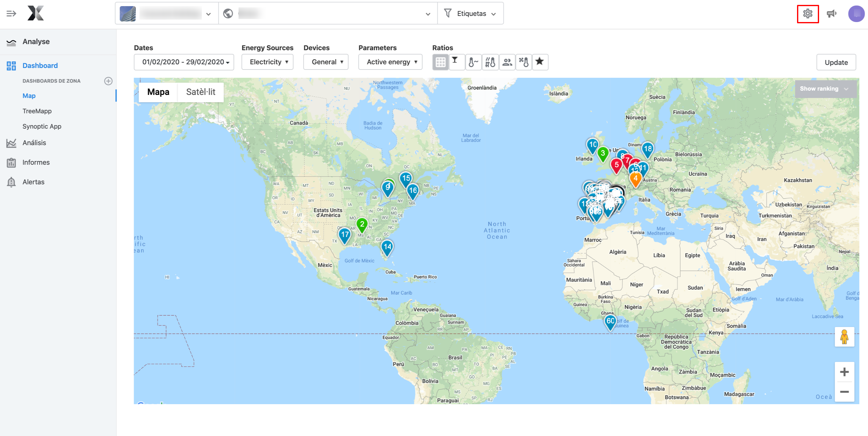The image size is (868, 436).
Task: Click map marker number 18
Action: (647, 150)
